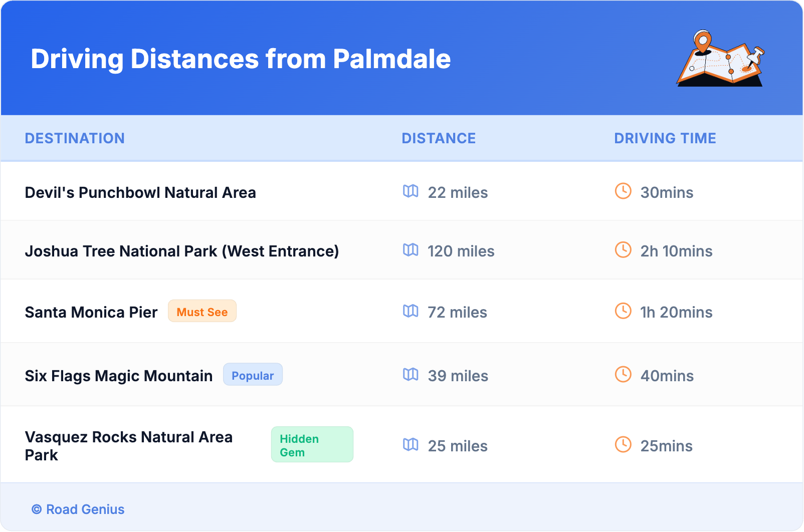The height and width of the screenshot is (532, 804).
Task: Click the Distance column header
Action: [439, 138]
